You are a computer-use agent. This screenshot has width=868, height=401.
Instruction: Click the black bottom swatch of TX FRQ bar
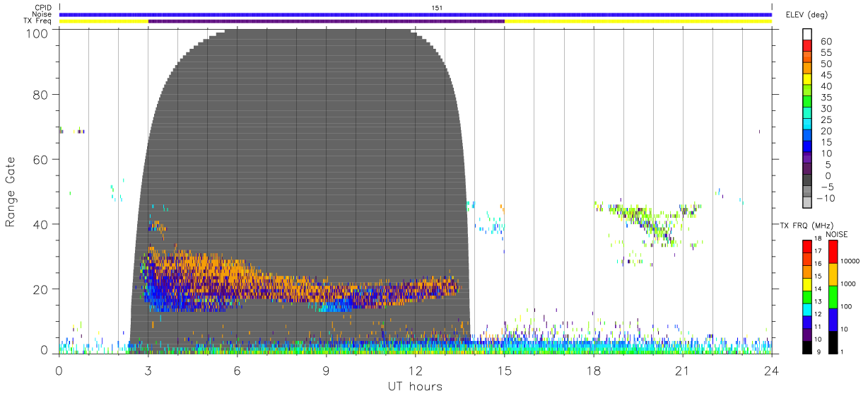pos(807,347)
